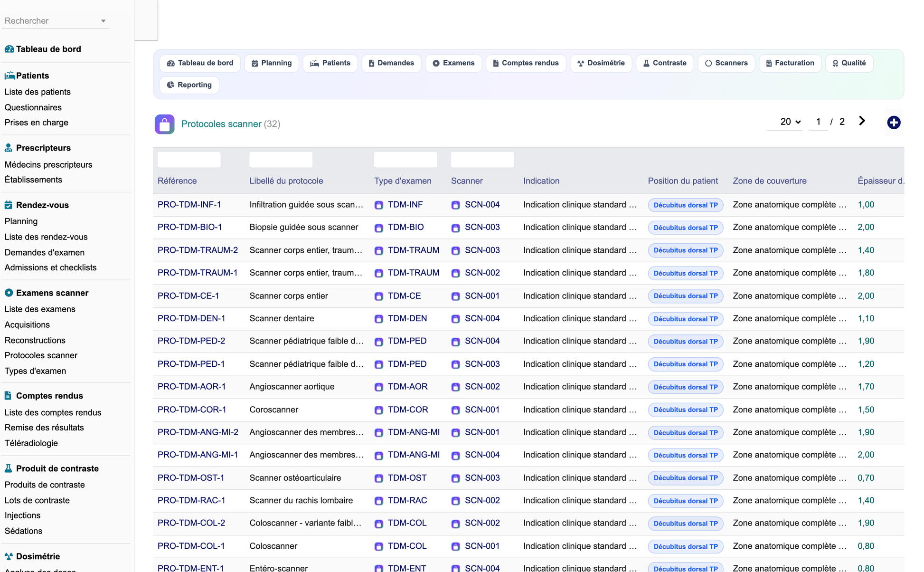Viewport: 924px width, 572px height.
Task: Go to next page with chevron arrow
Action: point(862,121)
